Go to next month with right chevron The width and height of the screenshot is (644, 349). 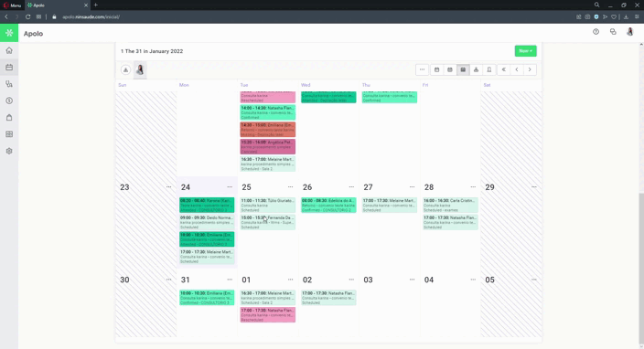[530, 69]
